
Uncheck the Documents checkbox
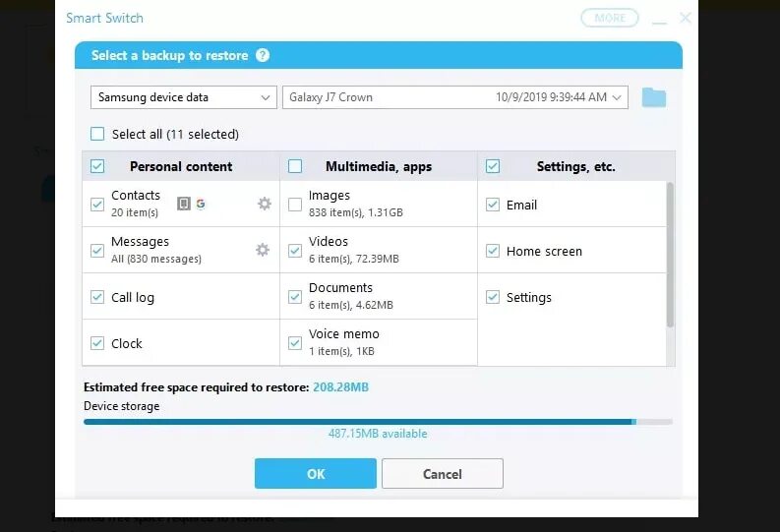point(295,297)
